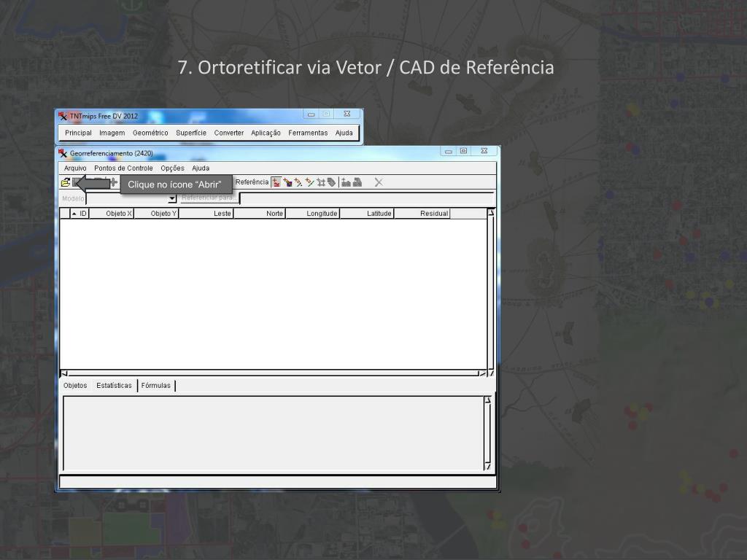This screenshot has height=560, width=747.
Task: Open the Arquivo menu
Action: (x=75, y=168)
